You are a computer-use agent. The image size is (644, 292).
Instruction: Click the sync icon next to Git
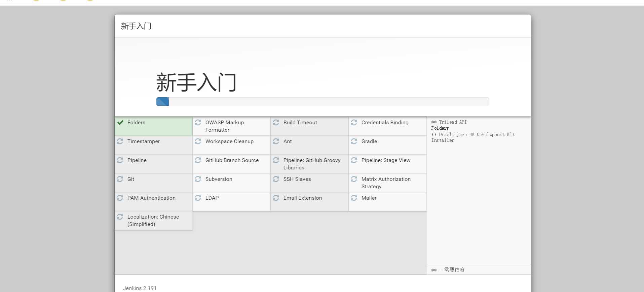pyautogui.click(x=120, y=179)
